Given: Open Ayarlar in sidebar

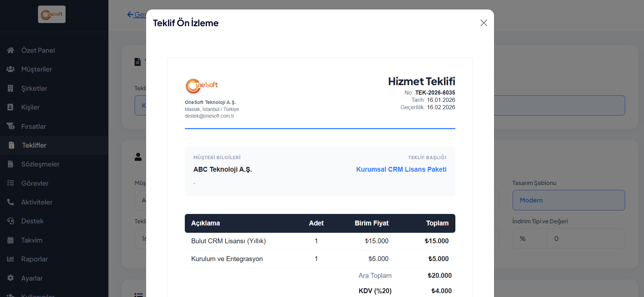Looking at the screenshot, I should pos(54,278).
